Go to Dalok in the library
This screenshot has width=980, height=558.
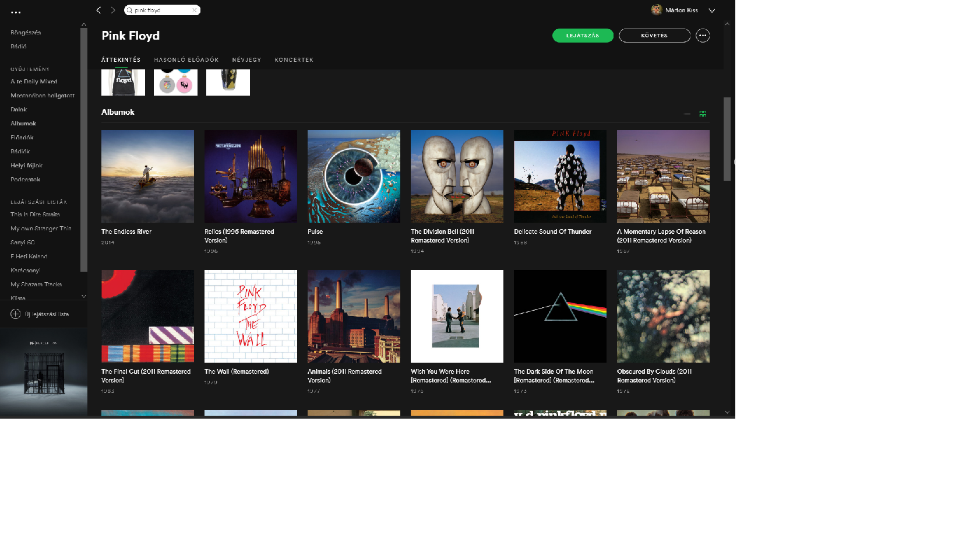point(19,110)
